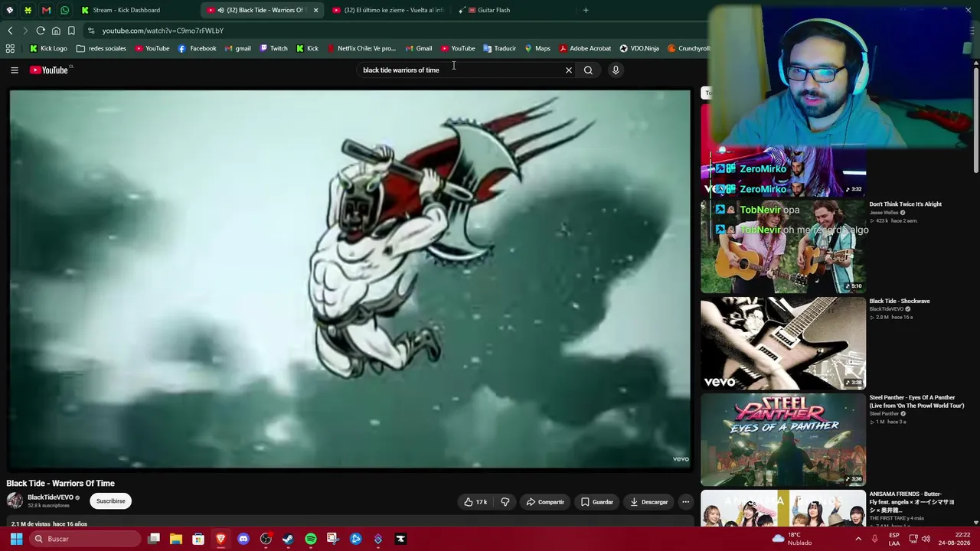Open Brave browser from the taskbar
The width and height of the screenshot is (980, 551).
[x=220, y=539]
